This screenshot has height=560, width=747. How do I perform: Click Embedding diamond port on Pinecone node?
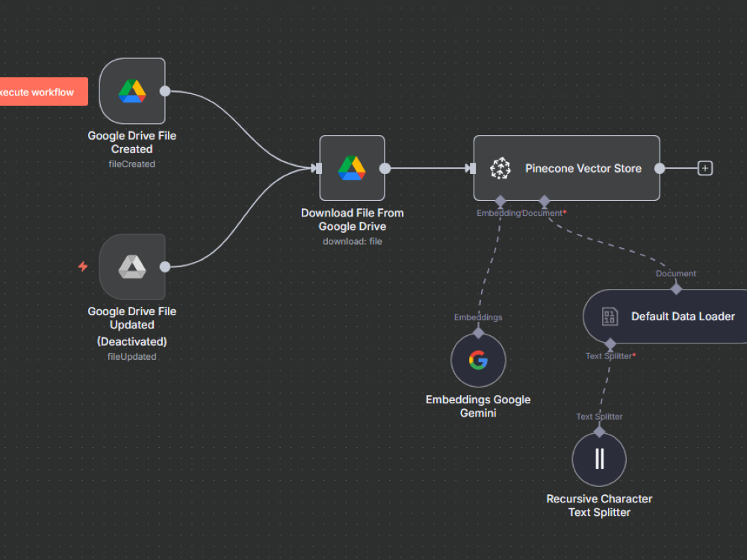coord(500,201)
